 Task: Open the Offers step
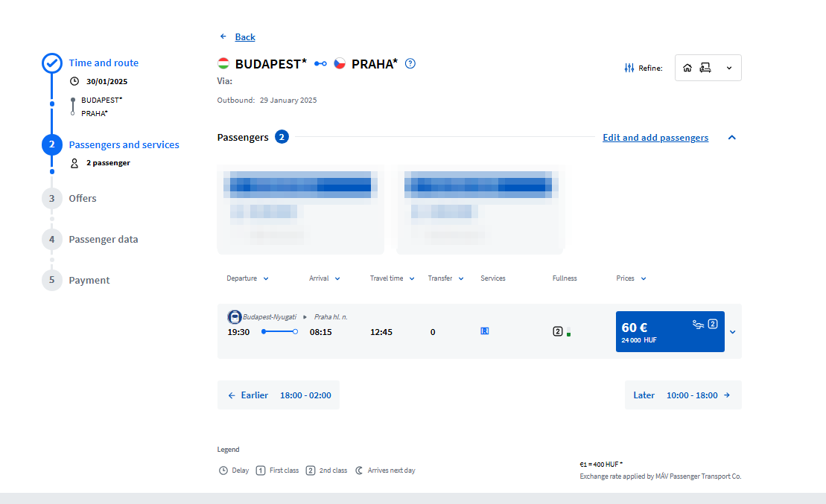(83, 199)
